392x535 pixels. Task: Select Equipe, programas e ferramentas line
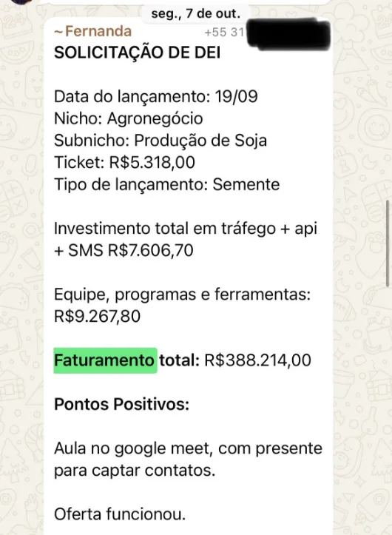(x=182, y=295)
